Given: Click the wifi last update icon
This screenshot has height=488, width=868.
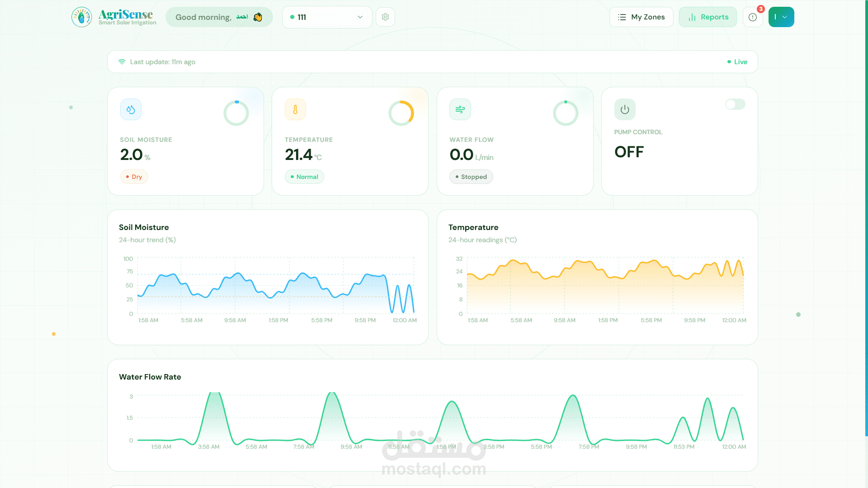Looking at the screenshot, I should (x=122, y=62).
